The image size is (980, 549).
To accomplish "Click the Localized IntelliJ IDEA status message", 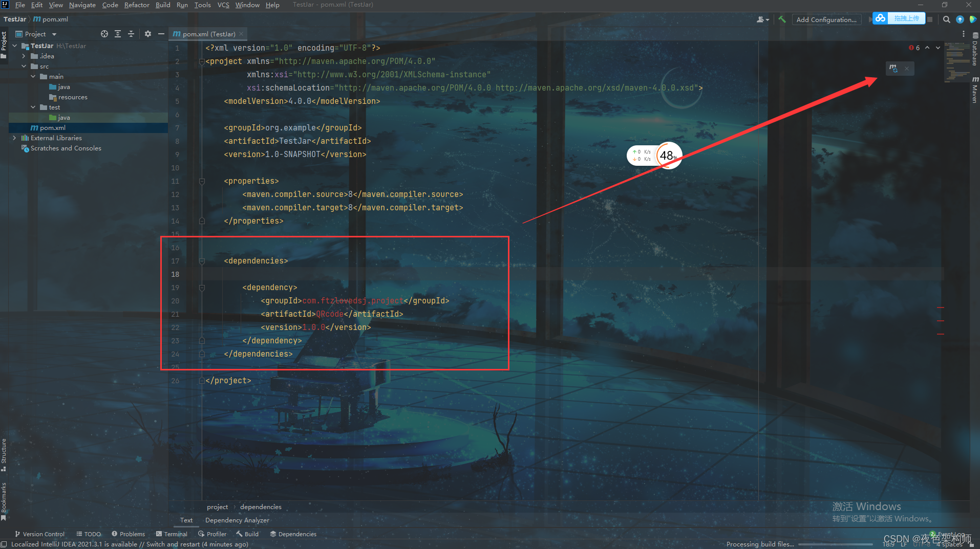I will tap(130, 544).
